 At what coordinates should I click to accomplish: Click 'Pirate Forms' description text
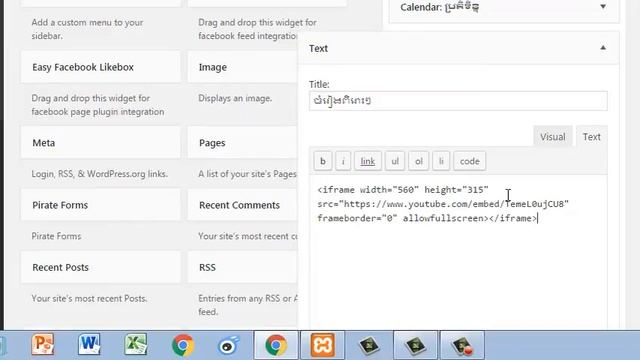point(56,236)
